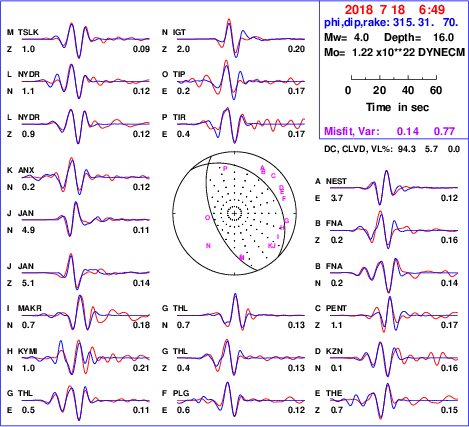Click station marker G on beachball

click(x=286, y=221)
